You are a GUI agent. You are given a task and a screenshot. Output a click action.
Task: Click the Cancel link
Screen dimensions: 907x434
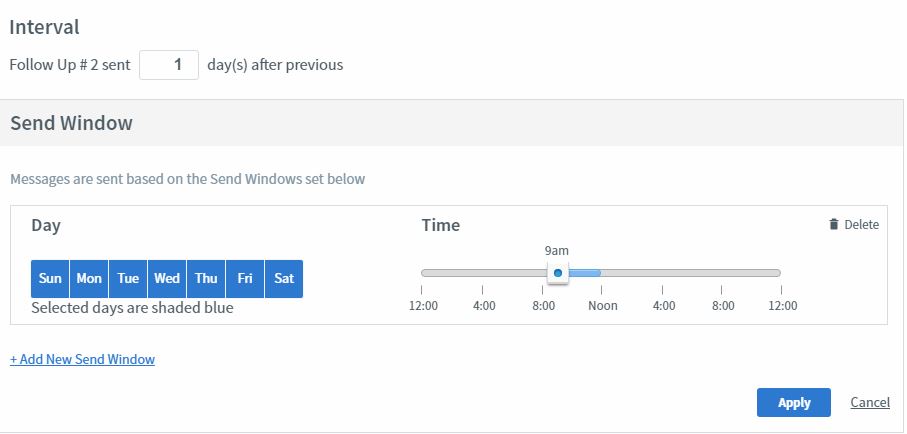[x=870, y=402]
